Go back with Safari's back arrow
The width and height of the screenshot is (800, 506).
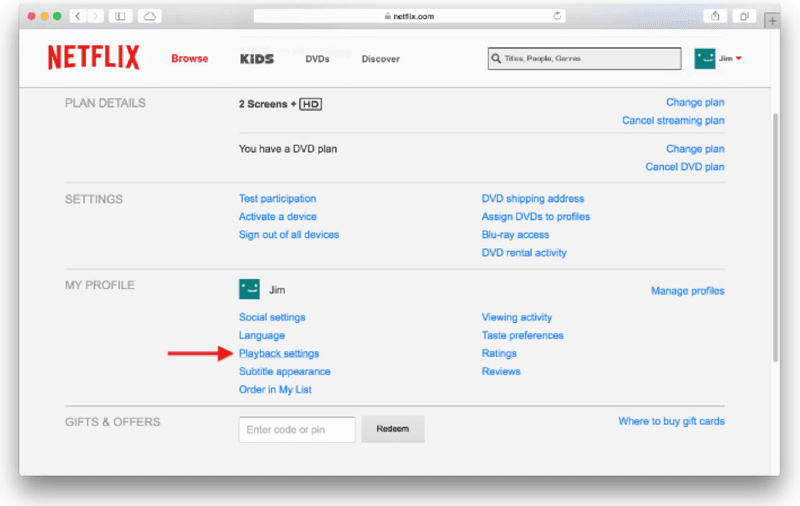(78, 16)
